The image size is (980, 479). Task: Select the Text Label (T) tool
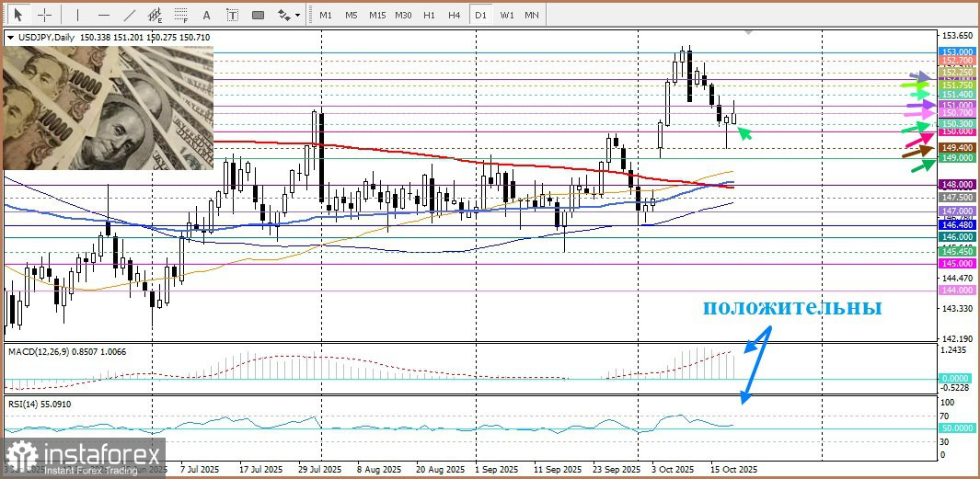click(x=233, y=15)
